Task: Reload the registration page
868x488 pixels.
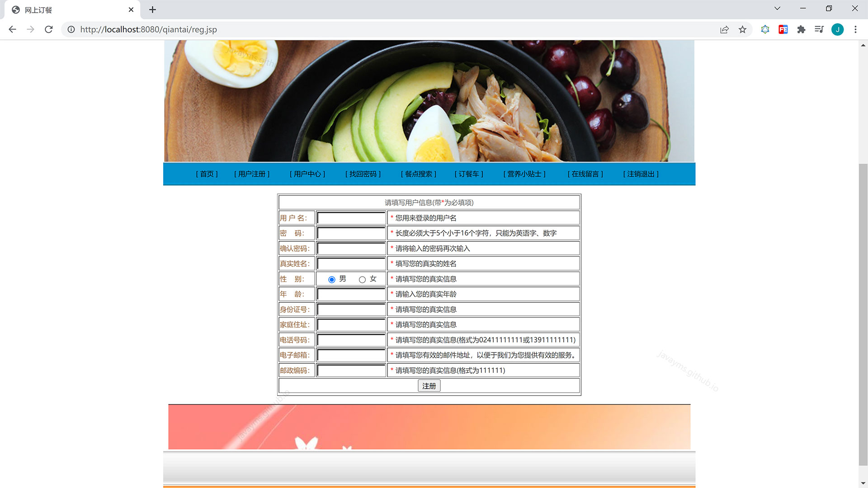Action: point(49,29)
